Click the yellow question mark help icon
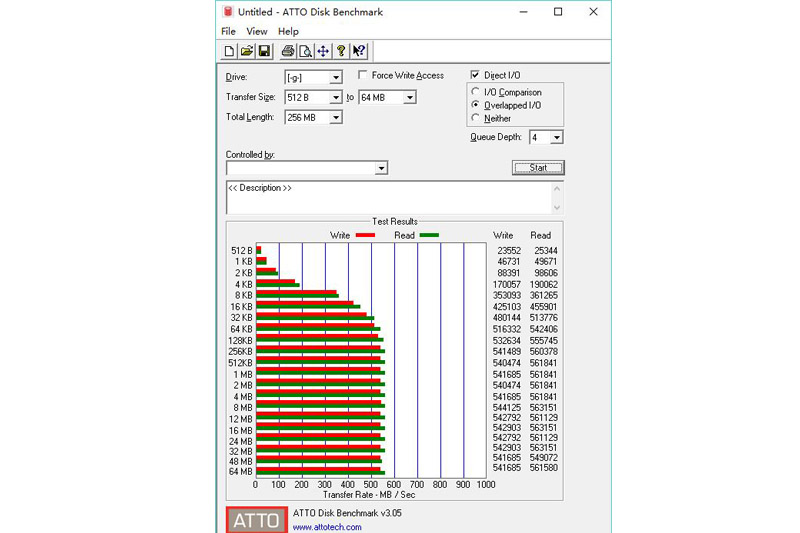 coord(341,51)
